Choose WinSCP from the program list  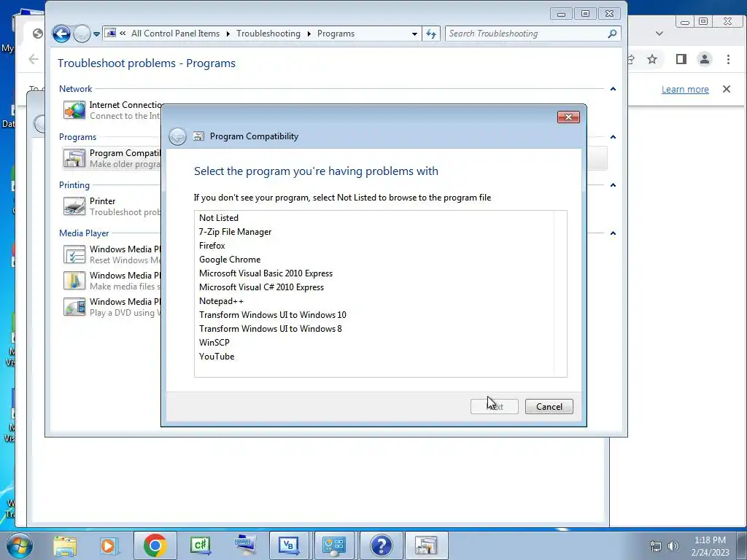click(214, 342)
